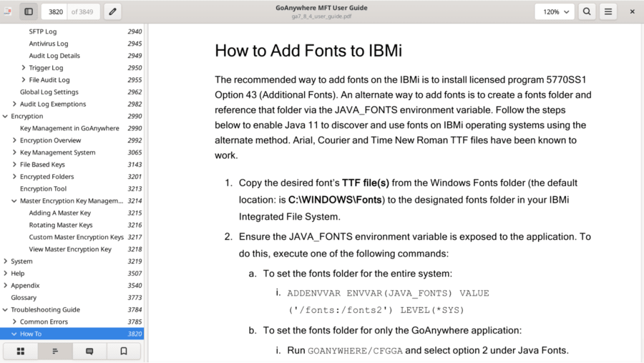Show the bookmarks sidebar tab
The height and width of the screenshot is (363, 644).
[124, 351]
